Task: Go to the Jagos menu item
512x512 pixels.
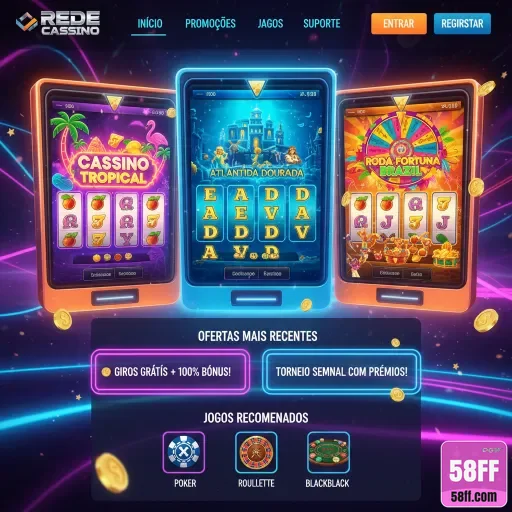Action: click(x=270, y=24)
